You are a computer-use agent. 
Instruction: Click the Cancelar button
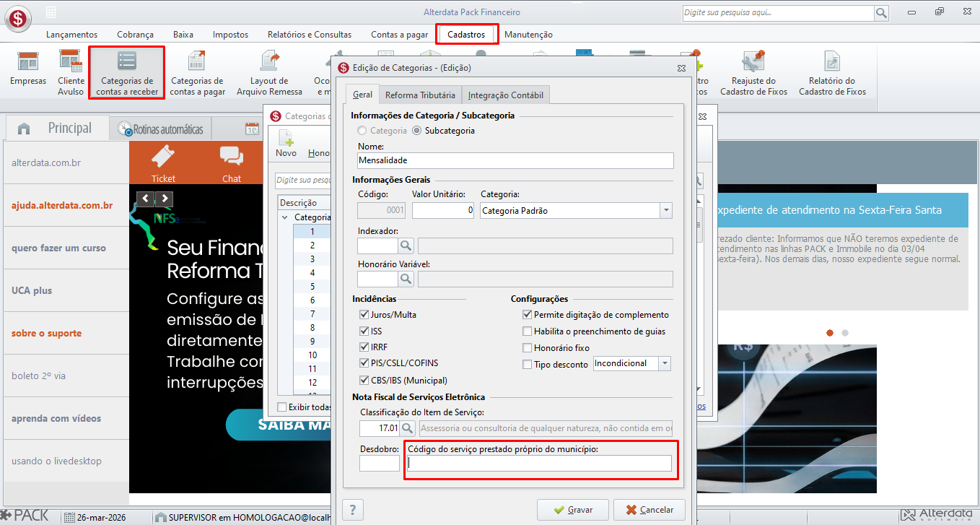[649, 510]
